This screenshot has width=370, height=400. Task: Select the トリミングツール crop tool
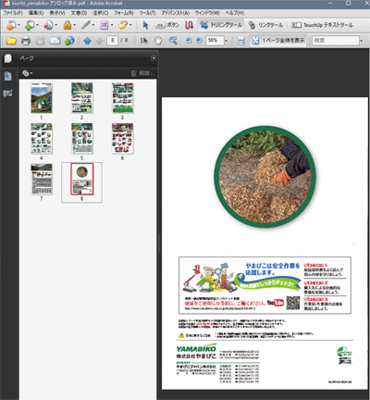pyautogui.click(x=221, y=25)
